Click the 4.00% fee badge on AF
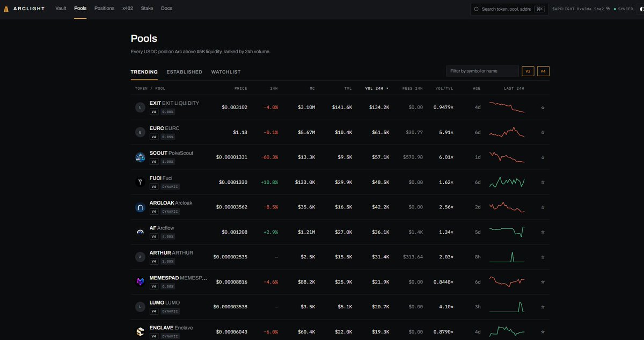 tap(167, 236)
